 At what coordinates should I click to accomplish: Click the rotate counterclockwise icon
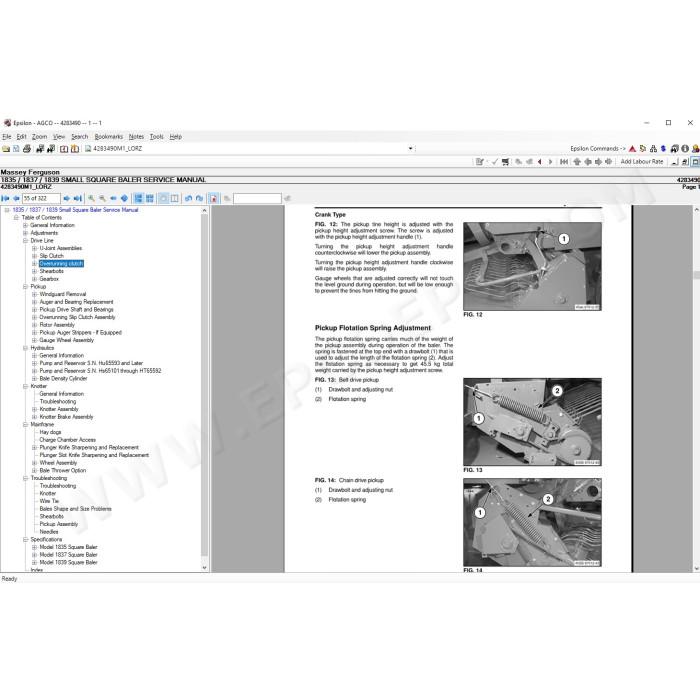click(188, 198)
